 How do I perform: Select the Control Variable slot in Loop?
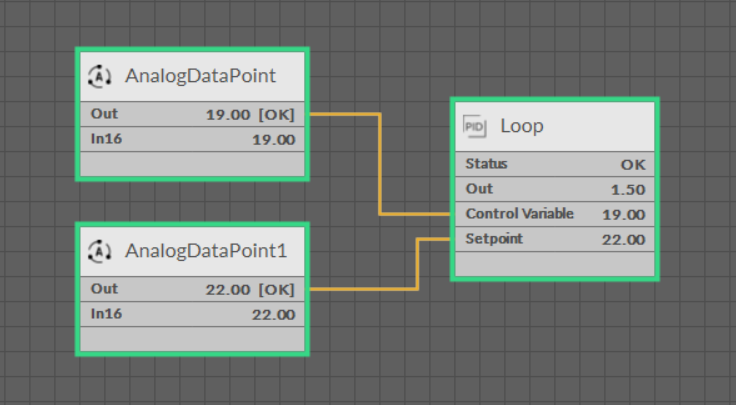pos(519,214)
